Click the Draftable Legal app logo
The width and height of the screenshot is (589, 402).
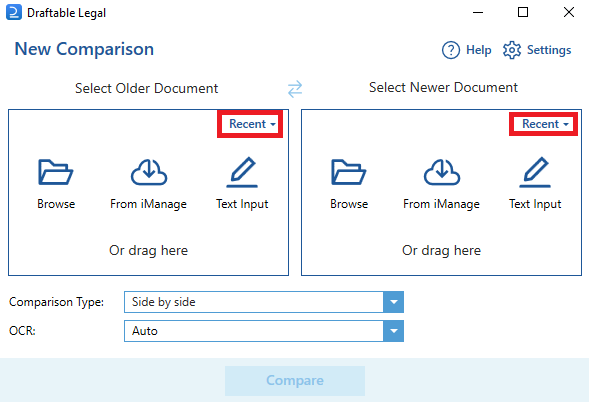coord(14,12)
